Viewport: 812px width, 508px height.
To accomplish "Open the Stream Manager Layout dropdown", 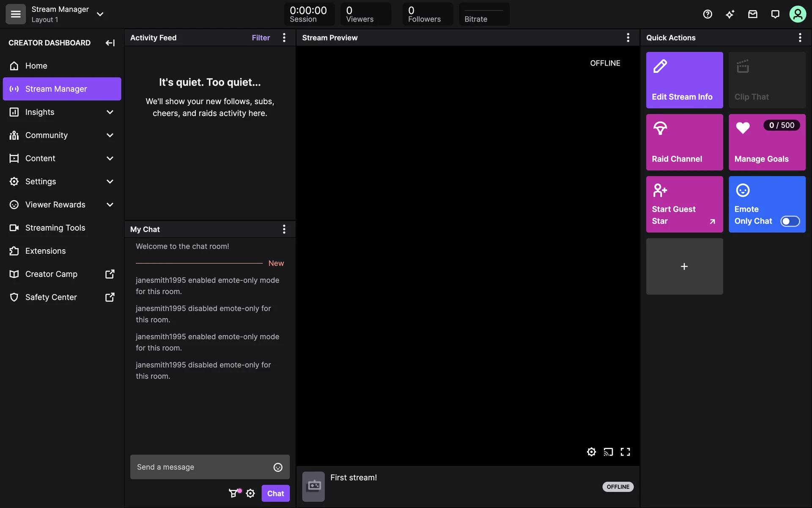I will [x=100, y=14].
